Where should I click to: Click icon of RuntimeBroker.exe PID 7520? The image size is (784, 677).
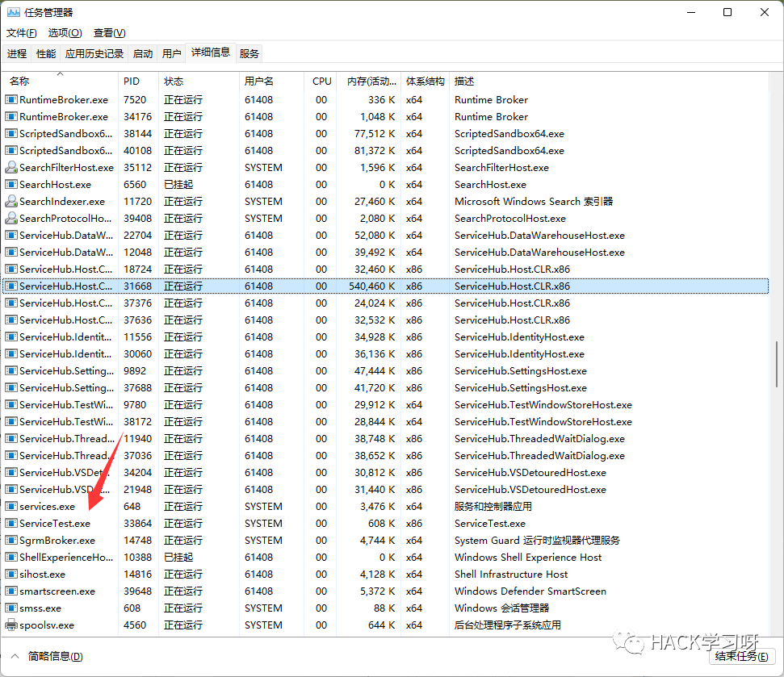pos(11,99)
